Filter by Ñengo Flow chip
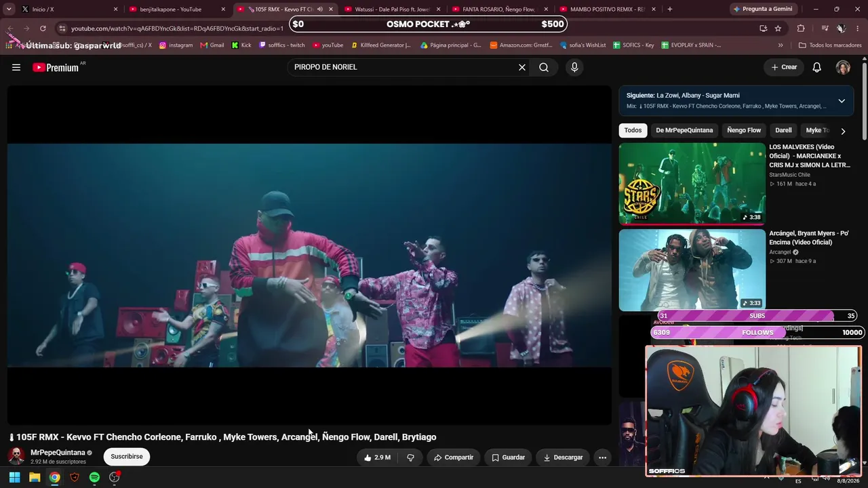868x488 pixels. click(x=744, y=130)
